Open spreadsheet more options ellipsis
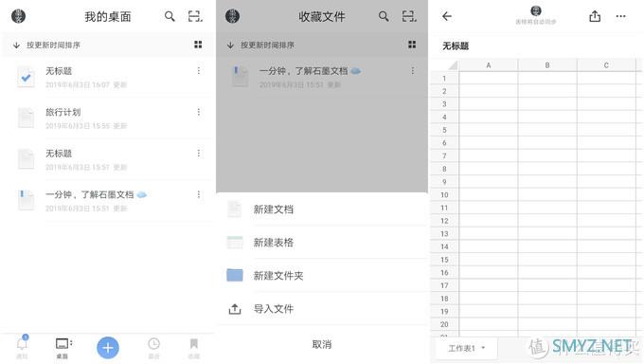The height and width of the screenshot is (364, 644). point(621,16)
